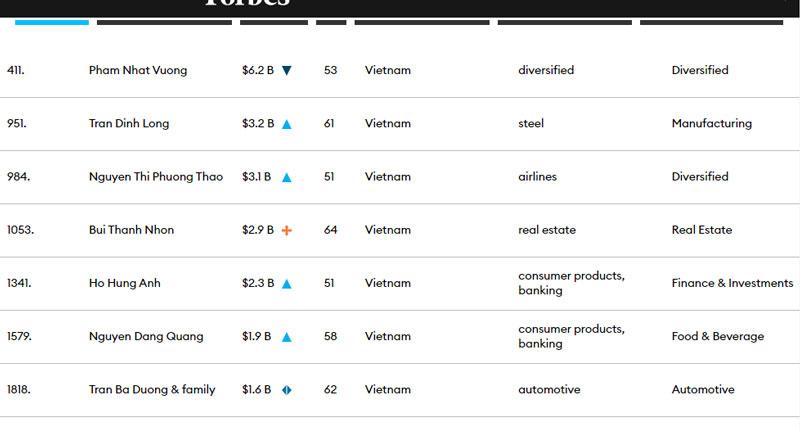This screenshot has height=429, width=800.
Task: Select the blue highlighted rank column bar
Action: pos(51,22)
